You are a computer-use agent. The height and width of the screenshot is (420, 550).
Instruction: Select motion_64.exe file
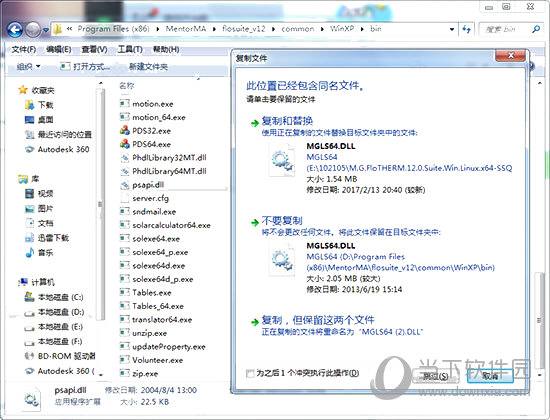click(153, 117)
